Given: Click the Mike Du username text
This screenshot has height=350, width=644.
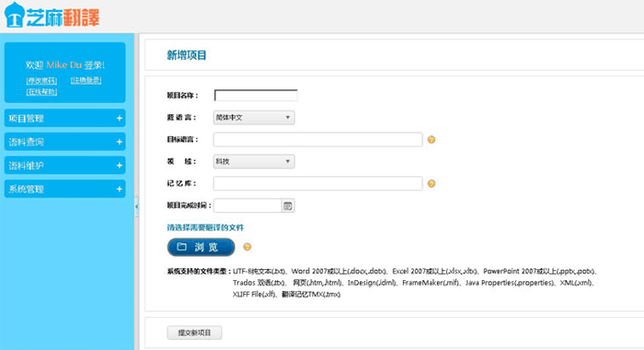Looking at the screenshot, I should [63, 65].
